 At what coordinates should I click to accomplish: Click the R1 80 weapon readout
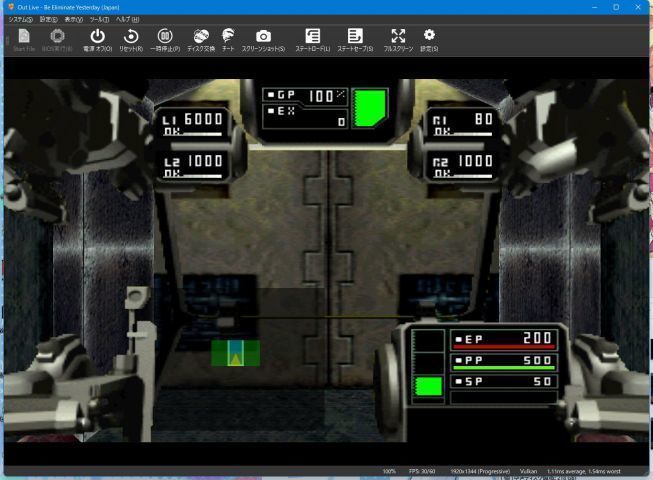[x=462, y=124]
